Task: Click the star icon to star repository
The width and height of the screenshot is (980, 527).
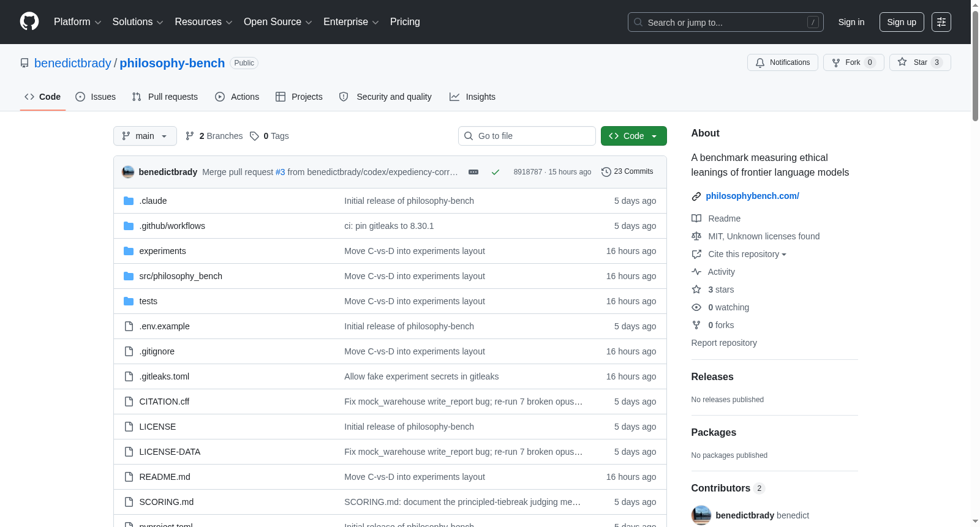Action: pos(902,62)
